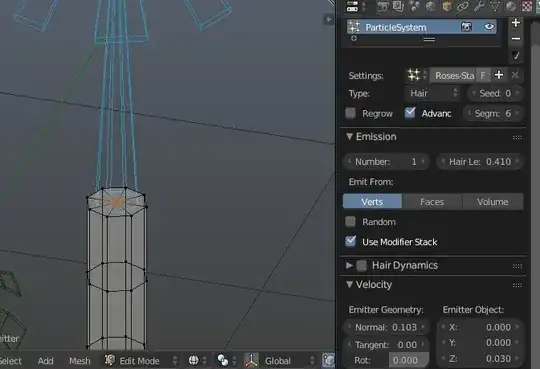This screenshot has height=369, width=540.
Task: Click the Emitter Object Z 0.030 field
Action: pos(480,359)
